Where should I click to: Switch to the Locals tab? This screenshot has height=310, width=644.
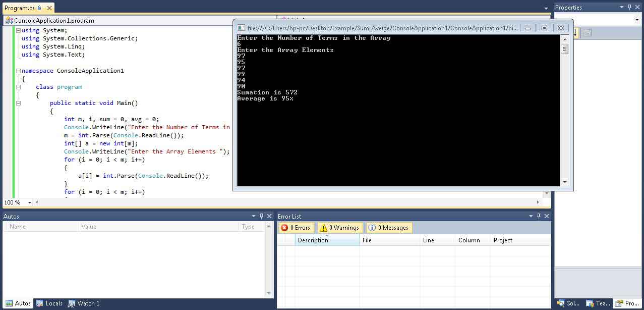(x=49, y=303)
